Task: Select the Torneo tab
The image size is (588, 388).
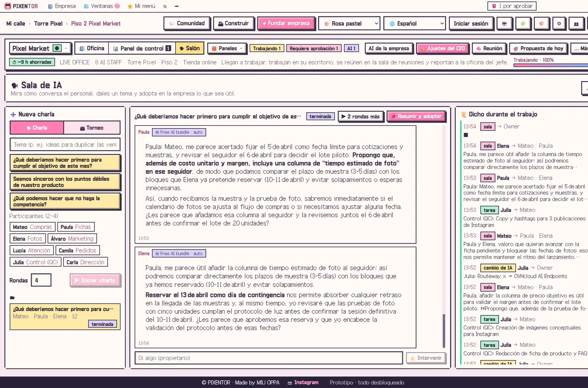Action: pyautogui.click(x=92, y=128)
